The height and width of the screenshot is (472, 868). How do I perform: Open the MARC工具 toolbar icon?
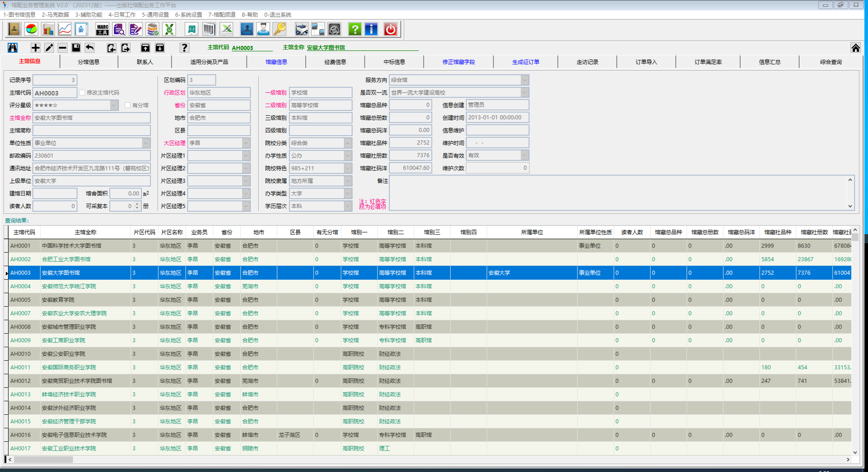[102, 29]
